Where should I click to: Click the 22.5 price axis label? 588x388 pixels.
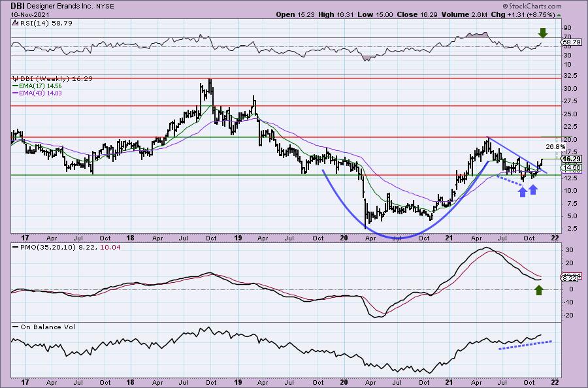tap(570, 126)
